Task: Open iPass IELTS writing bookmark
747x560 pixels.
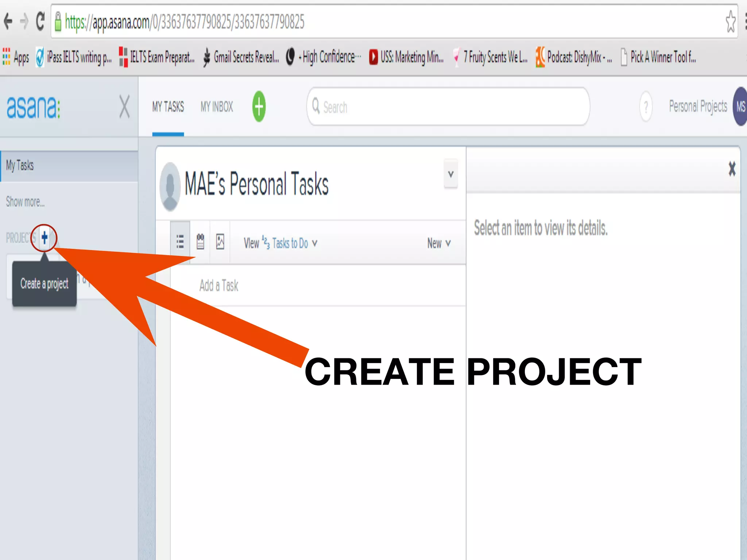Action: [74, 57]
